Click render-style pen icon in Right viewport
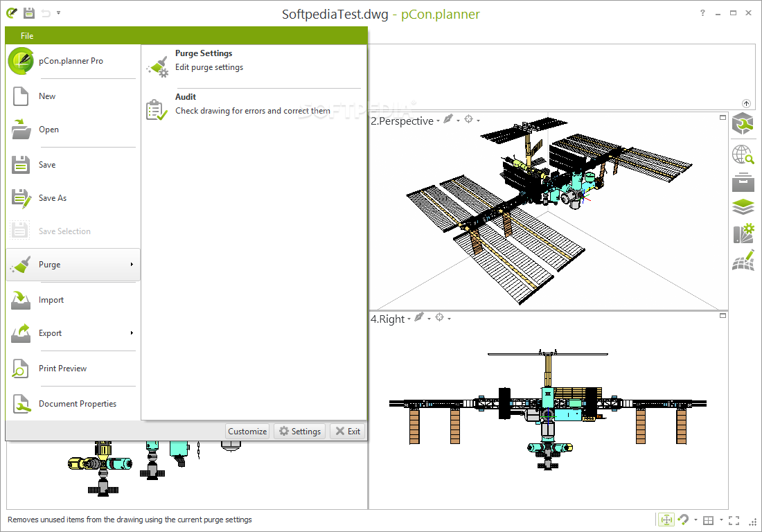762x532 pixels. click(x=419, y=317)
